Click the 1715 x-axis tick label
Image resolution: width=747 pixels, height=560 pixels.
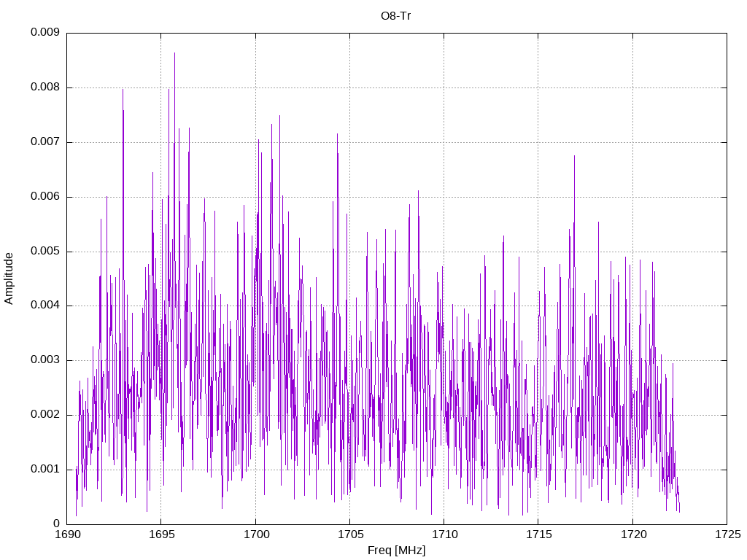coord(538,534)
